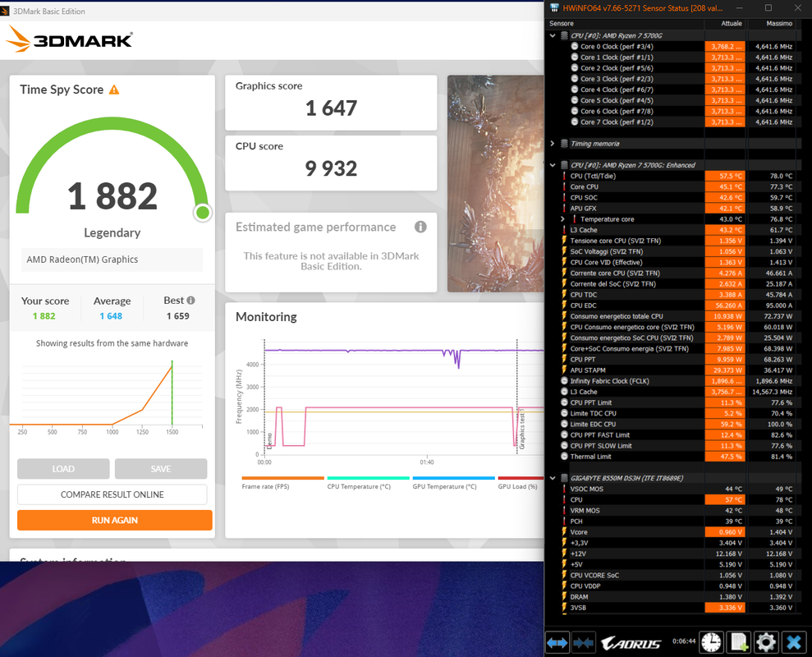The height and width of the screenshot is (657, 812).
Task: Click the RUN AGAIN button
Action: click(x=115, y=520)
